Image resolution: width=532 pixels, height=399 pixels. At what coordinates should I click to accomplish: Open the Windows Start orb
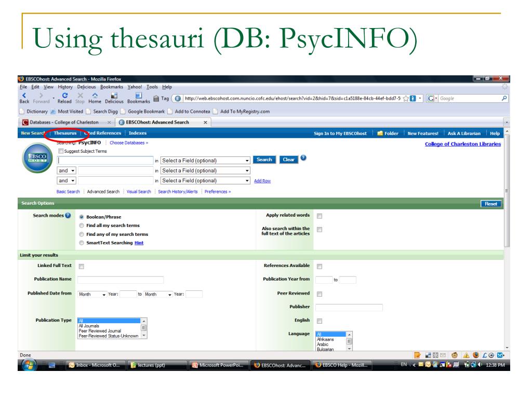pyautogui.click(x=30, y=365)
